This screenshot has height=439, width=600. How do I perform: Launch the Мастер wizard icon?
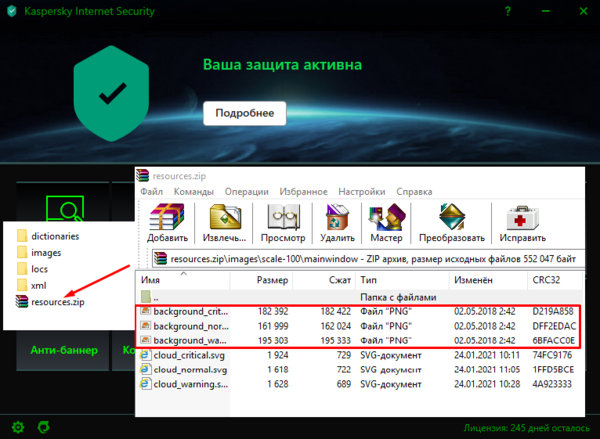pyautogui.click(x=386, y=217)
